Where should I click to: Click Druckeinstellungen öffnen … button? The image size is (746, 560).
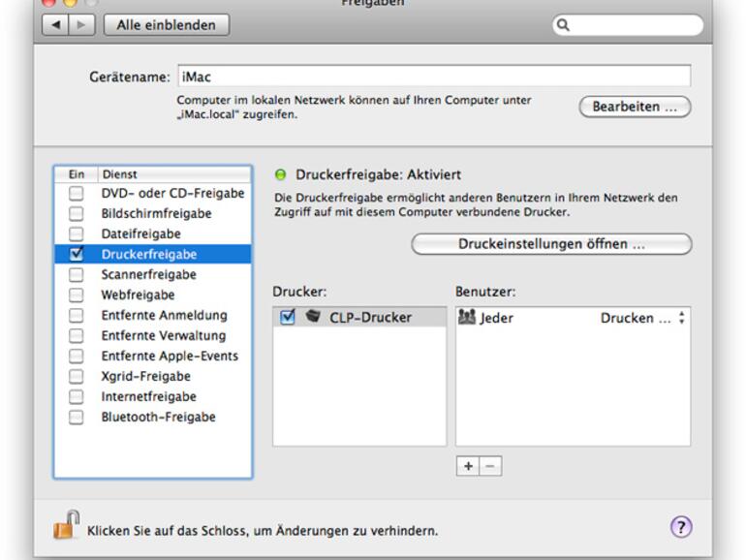click(551, 244)
